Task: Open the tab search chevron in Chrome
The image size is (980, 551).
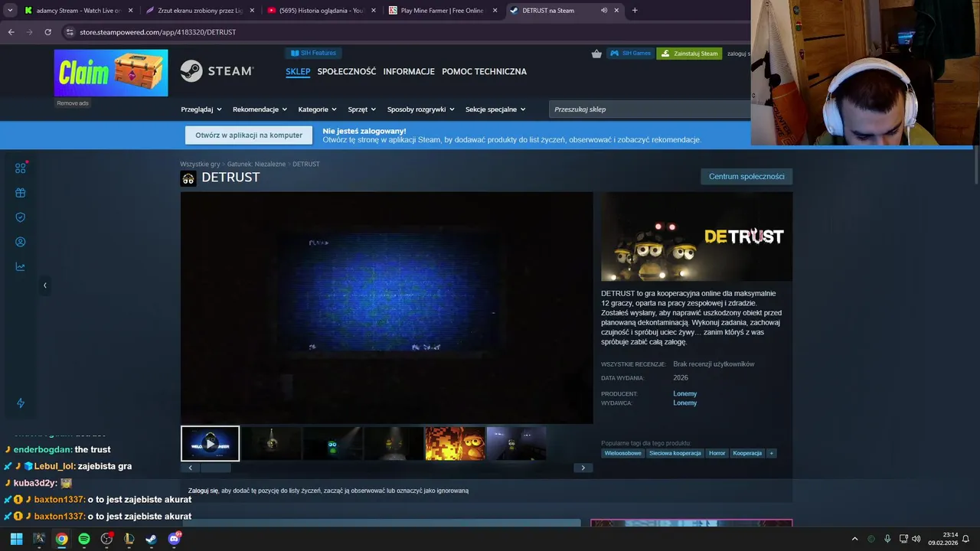Action: (10, 11)
